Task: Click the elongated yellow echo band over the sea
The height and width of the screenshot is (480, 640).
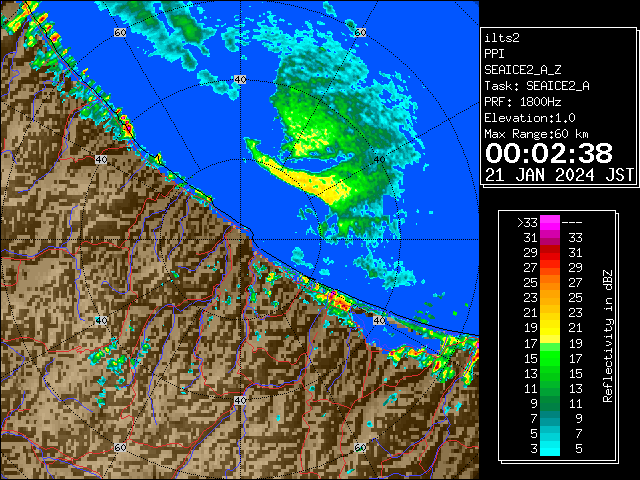Action: coord(304,179)
